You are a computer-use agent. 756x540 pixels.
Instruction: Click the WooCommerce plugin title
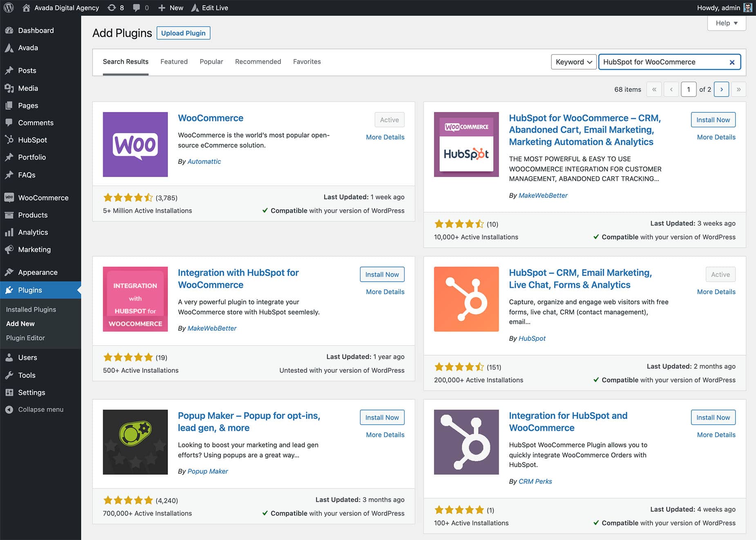[210, 118]
